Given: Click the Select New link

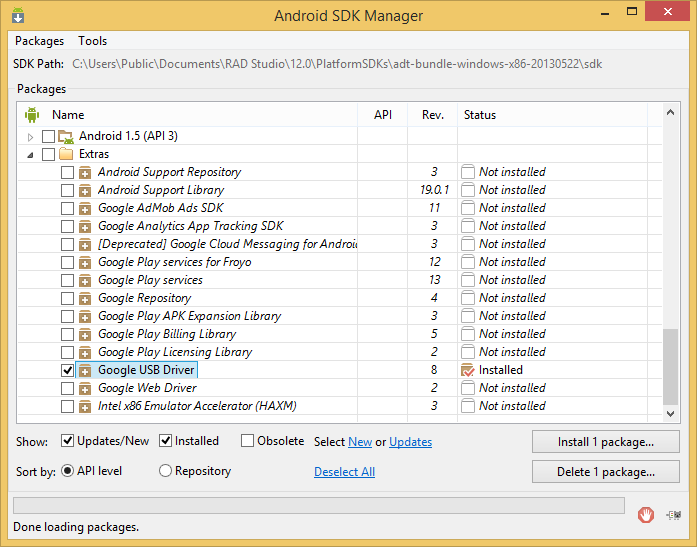Looking at the screenshot, I should coord(360,442).
